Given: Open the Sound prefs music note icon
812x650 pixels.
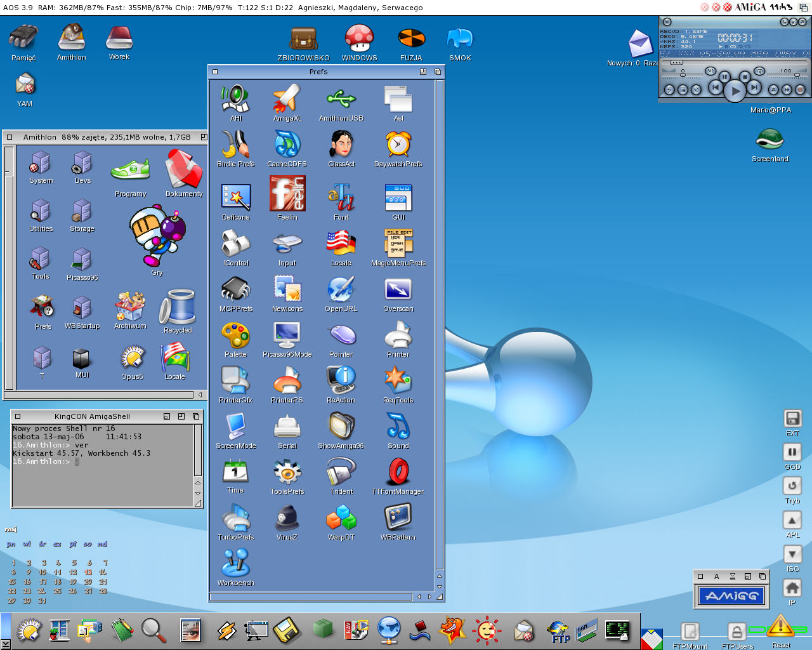Looking at the screenshot, I should pos(398,426).
